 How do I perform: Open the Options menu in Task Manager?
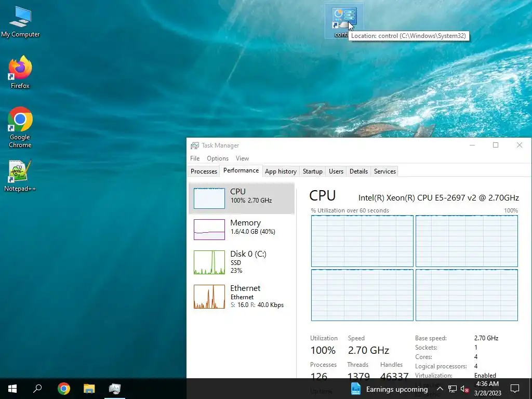click(218, 158)
